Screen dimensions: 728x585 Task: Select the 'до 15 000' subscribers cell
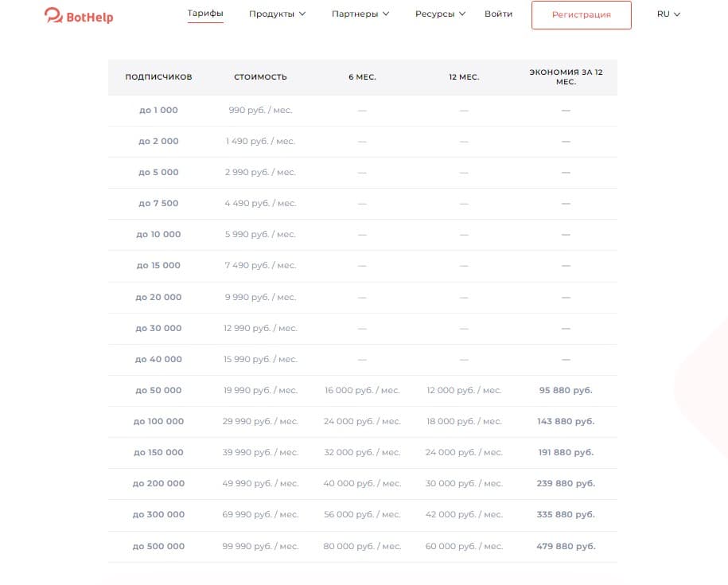159,266
